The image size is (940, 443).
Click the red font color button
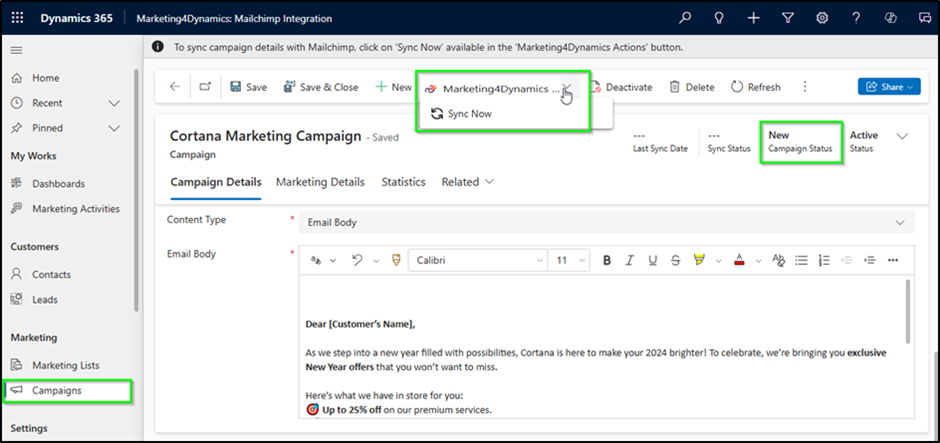(x=739, y=260)
